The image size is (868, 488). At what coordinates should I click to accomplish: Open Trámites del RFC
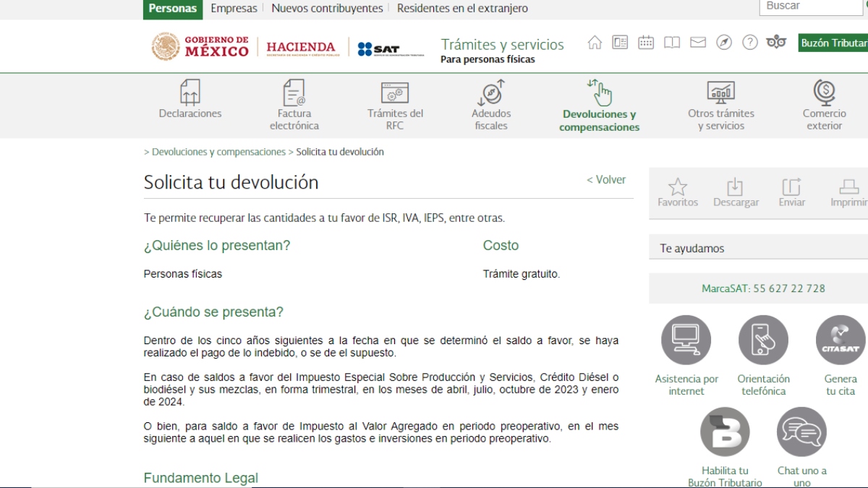(x=396, y=105)
